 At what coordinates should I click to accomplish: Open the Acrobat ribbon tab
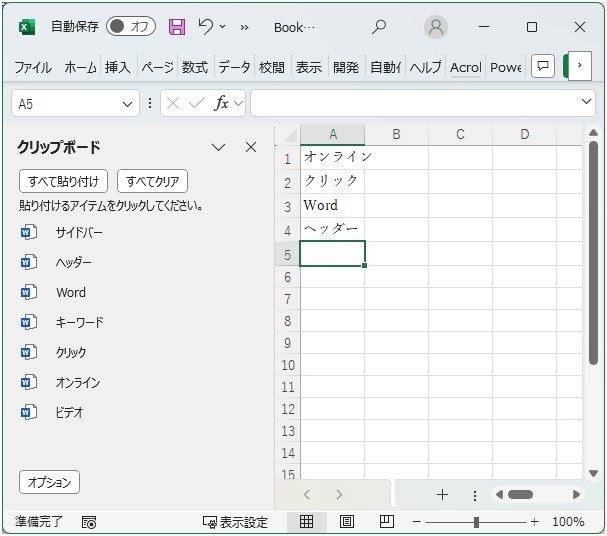[x=466, y=67]
